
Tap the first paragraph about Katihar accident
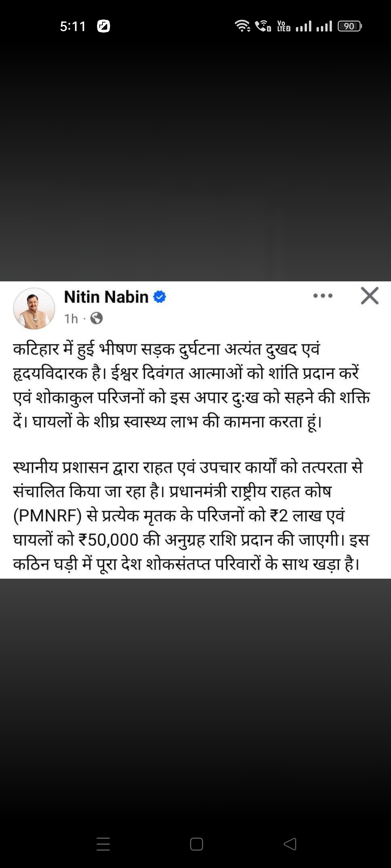192,386
